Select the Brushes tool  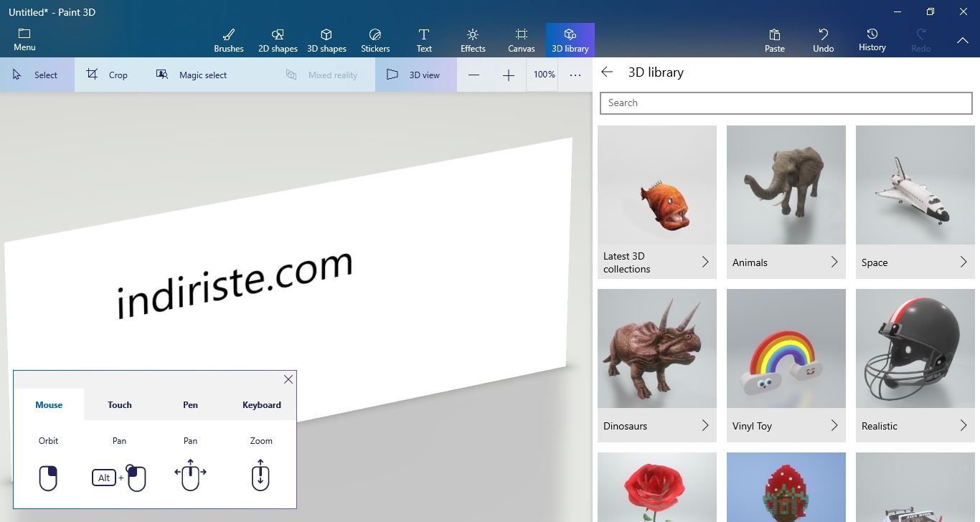(x=229, y=40)
